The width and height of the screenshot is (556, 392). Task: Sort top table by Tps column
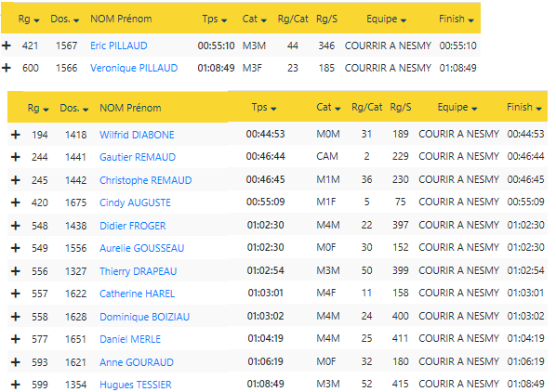(215, 19)
